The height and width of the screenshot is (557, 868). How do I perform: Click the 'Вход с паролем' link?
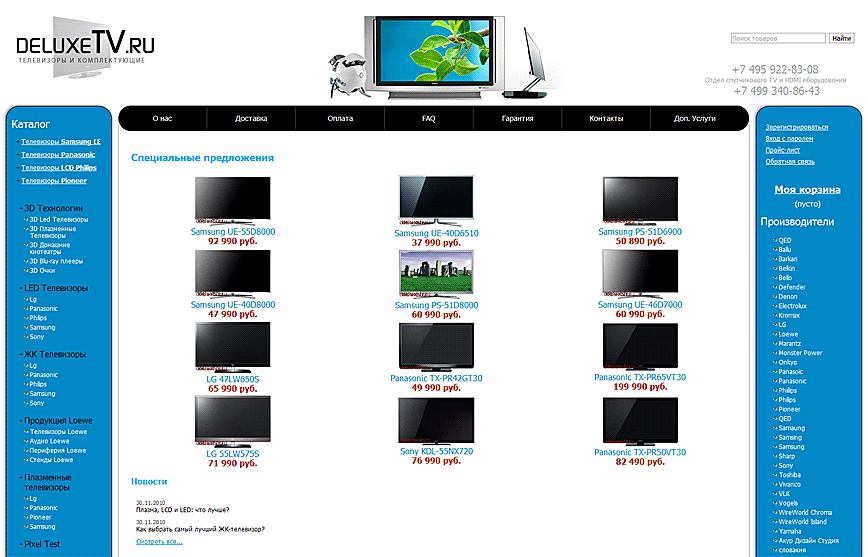789,139
